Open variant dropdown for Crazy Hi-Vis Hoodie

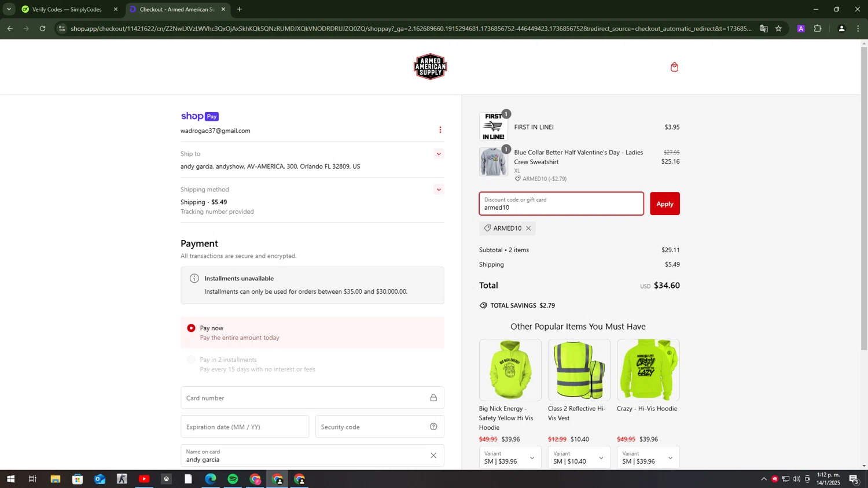648,458
